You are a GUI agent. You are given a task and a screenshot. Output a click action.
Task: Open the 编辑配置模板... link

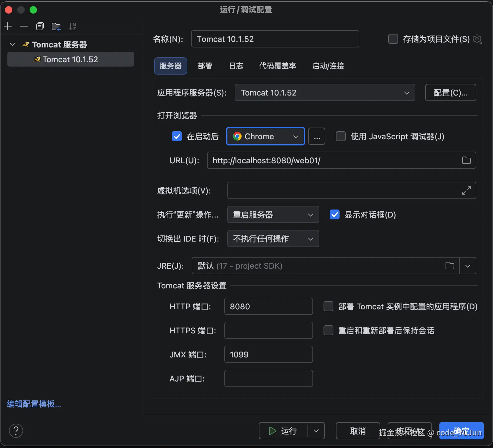pyautogui.click(x=34, y=404)
